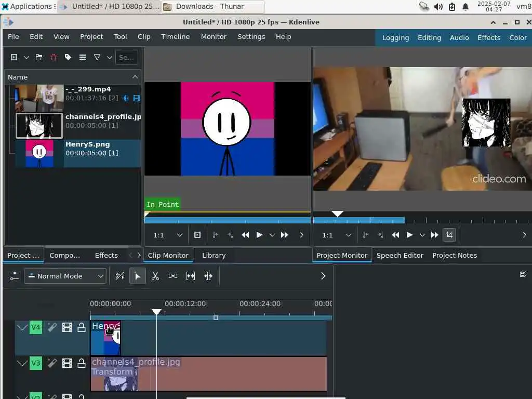This screenshot has width=532, height=399.
Task: Select the Slip tool
Action: [x=191, y=276]
